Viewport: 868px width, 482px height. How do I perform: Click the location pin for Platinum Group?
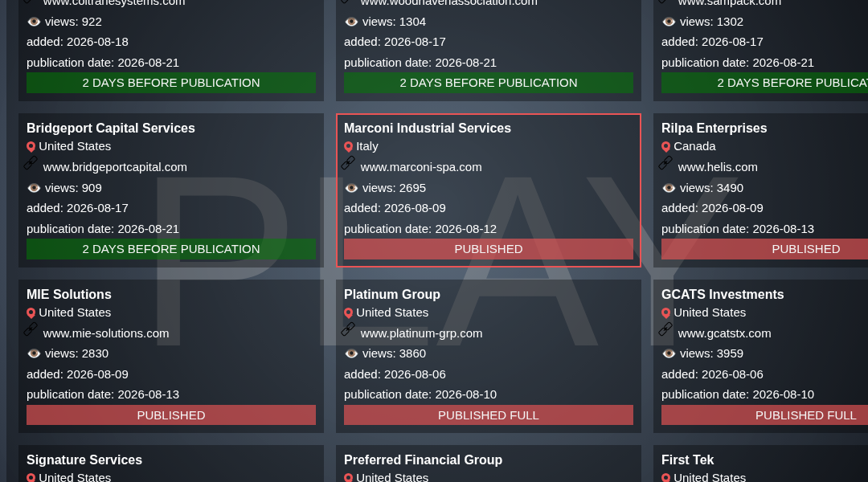[x=348, y=313]
